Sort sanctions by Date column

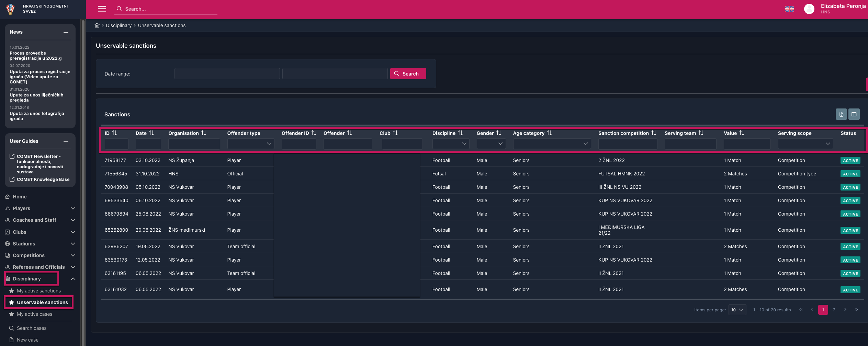pos(151,133)
